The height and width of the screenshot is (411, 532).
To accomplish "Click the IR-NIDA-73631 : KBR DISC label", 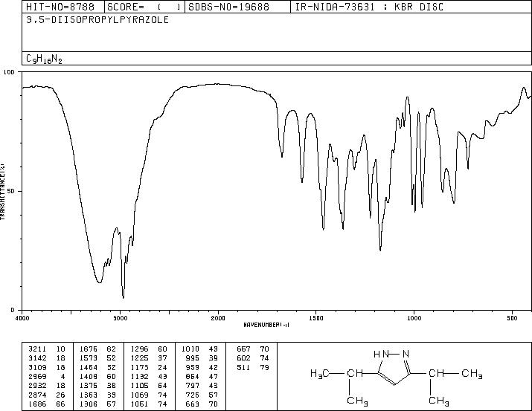I will [369, 7].
